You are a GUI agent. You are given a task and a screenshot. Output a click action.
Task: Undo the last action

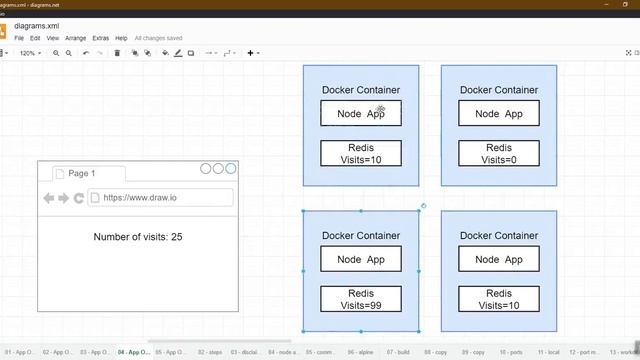click(x=86, y=53)
